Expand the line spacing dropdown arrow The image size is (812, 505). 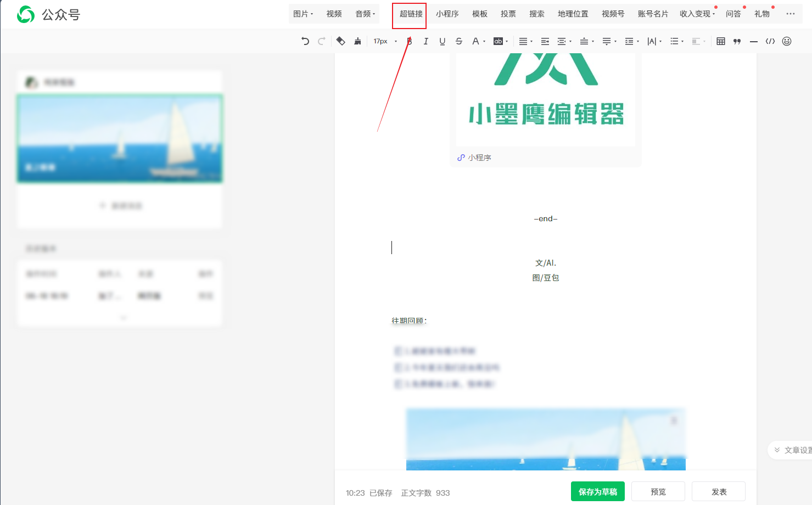[x=638, y=41]
